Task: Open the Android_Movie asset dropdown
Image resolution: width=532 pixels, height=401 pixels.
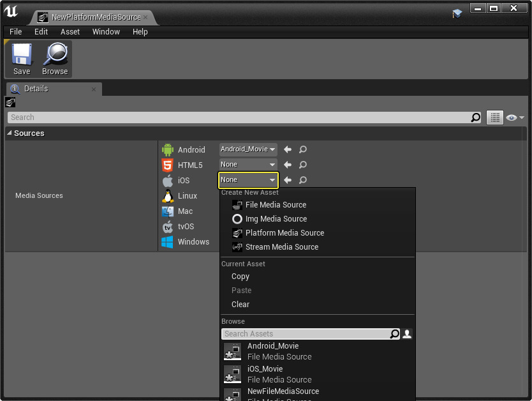Action: [x=248, y=149]
